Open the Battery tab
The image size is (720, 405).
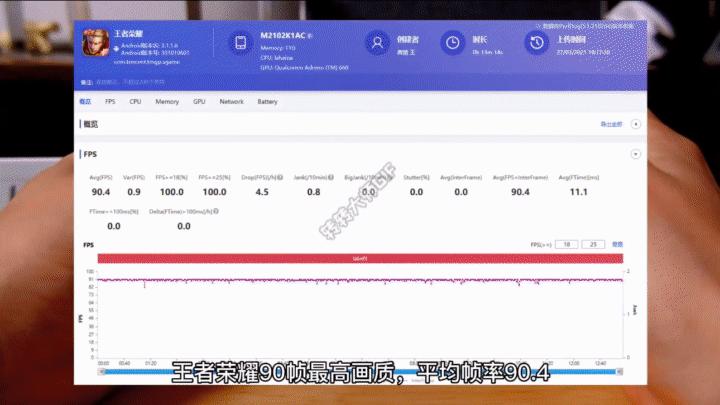pos(267,101)
